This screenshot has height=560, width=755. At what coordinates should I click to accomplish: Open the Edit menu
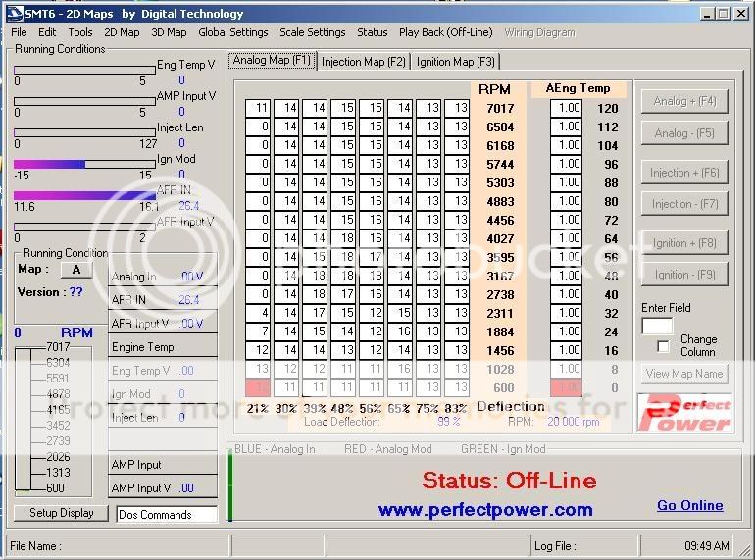(47, 32)
